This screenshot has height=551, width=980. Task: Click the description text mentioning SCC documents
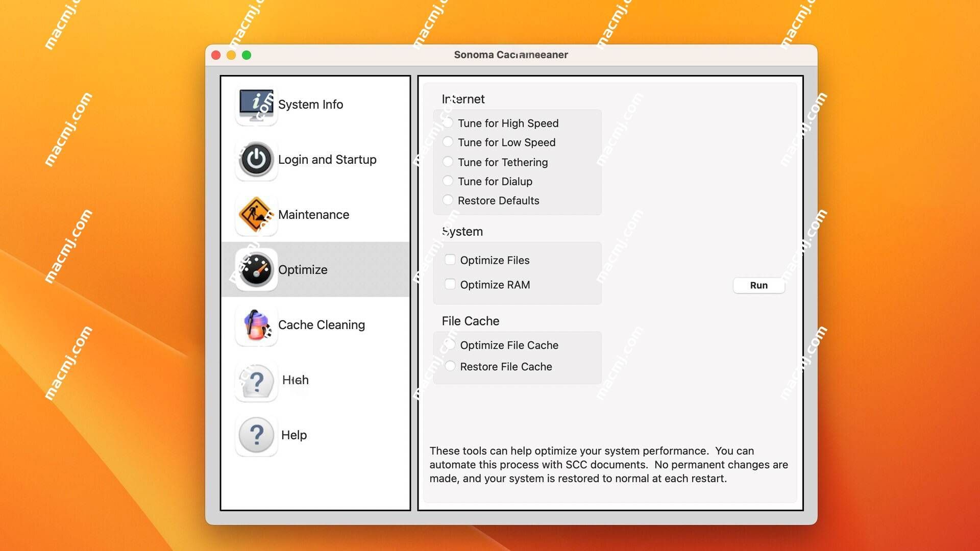(x=608, y=465)
